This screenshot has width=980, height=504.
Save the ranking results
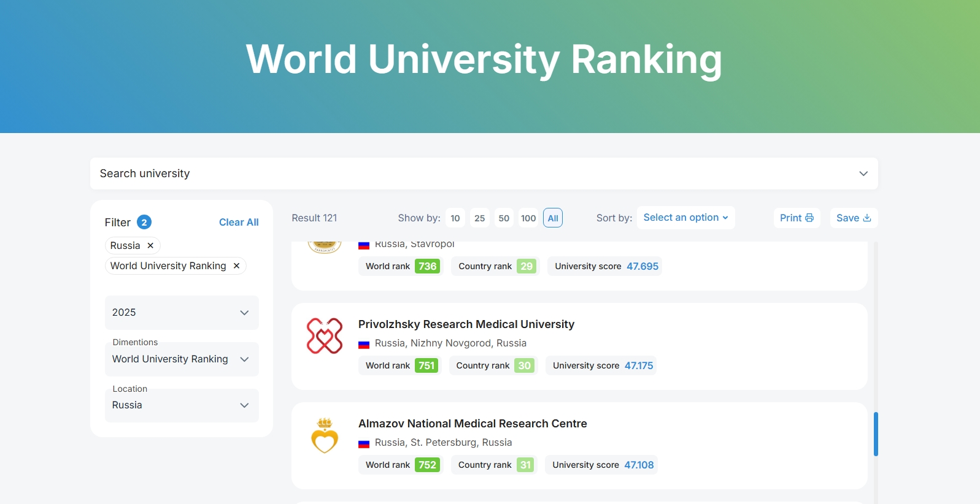tap(853, 218)
